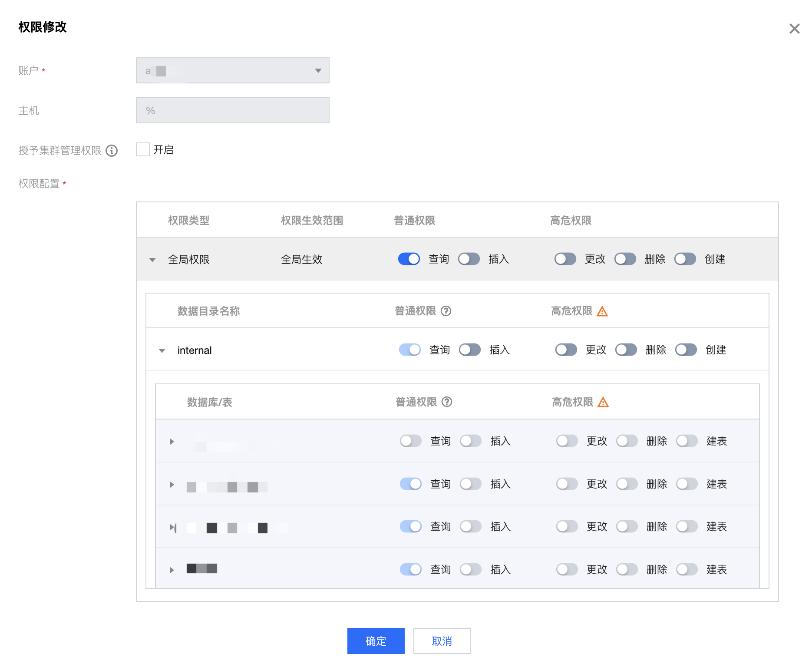Expand the first database row arrow
The image size is (812, 667).
172,442
